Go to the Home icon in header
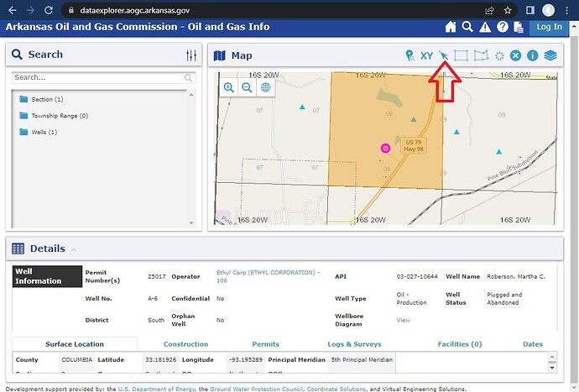 [x=451, y=27]
